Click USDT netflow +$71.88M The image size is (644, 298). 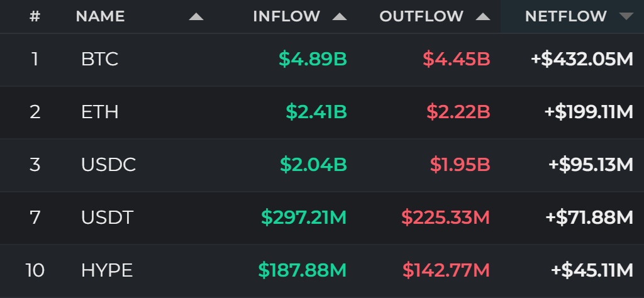point(589,218)
